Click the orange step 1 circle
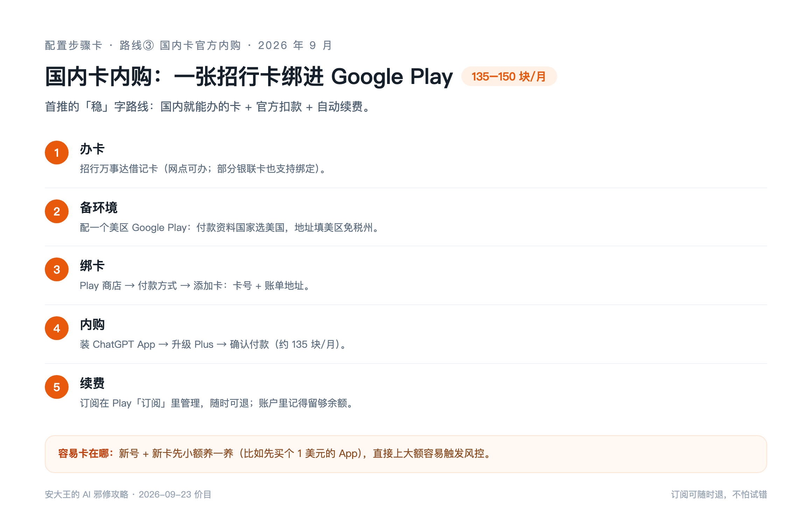The width and height of the screenshot is (812, 529). tap(57, 153)
